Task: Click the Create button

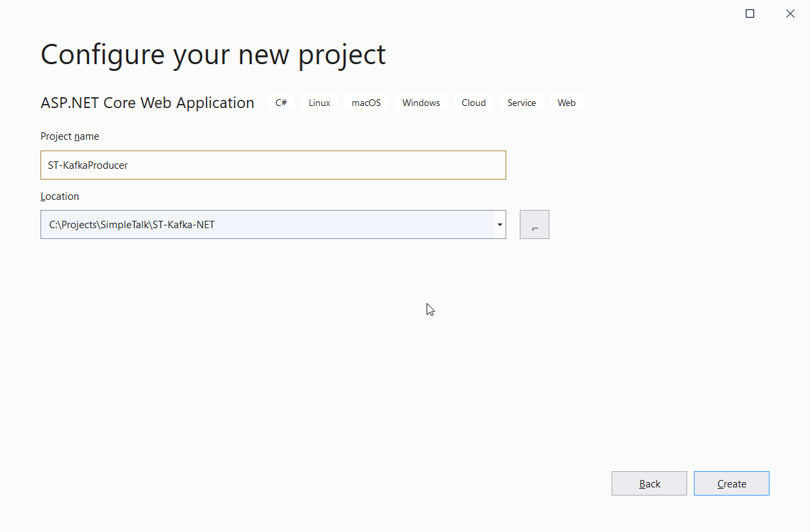Action: click(731, 483)
